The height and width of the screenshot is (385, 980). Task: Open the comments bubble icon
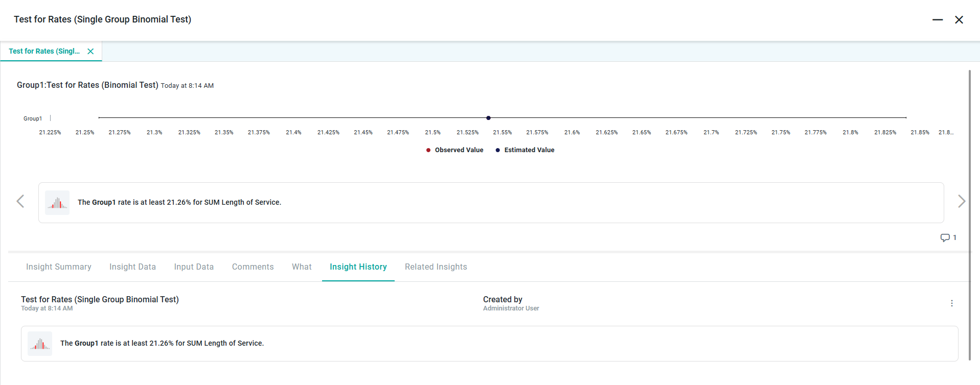pos(945,237)
